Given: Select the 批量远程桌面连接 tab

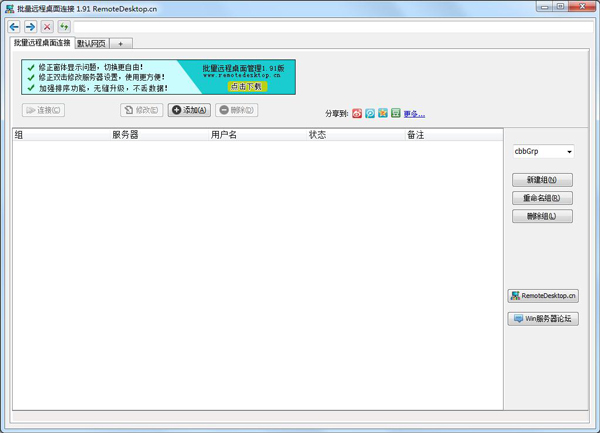Looking at the screenshot, I should (x=42, y=43).
